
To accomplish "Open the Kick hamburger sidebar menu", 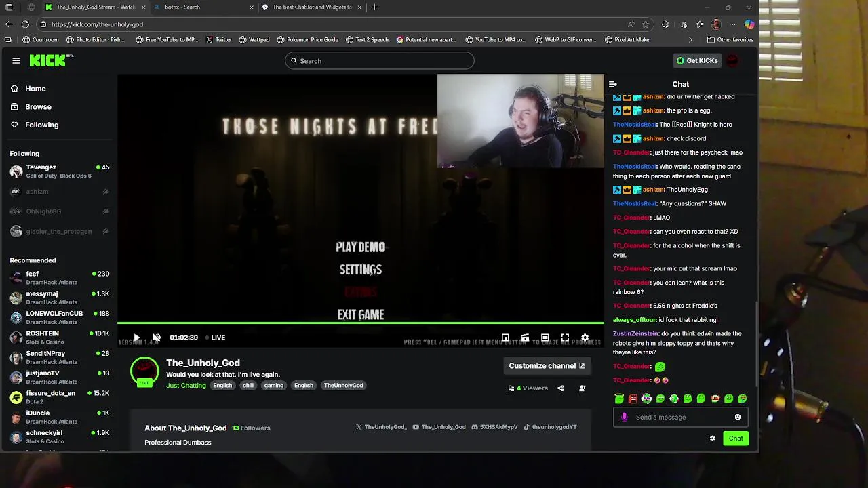I will (x=16, y=60).
